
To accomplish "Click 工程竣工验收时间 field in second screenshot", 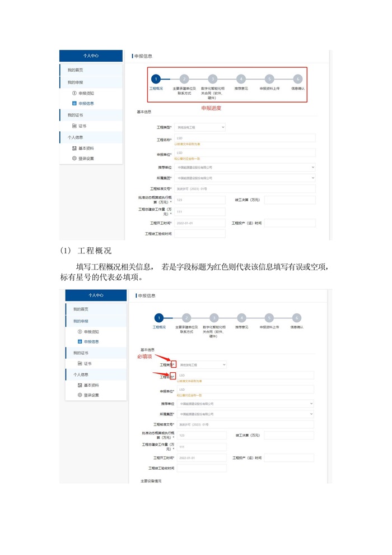I will pyautogui.click(x=202, y=468).
